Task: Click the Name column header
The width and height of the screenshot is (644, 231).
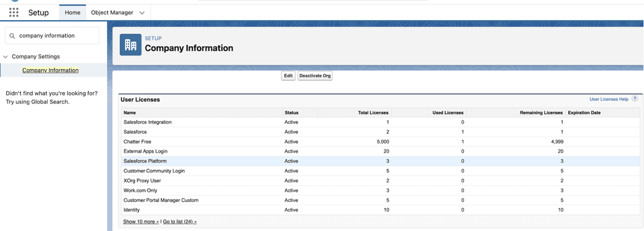Action: click(x=130, y=112)
